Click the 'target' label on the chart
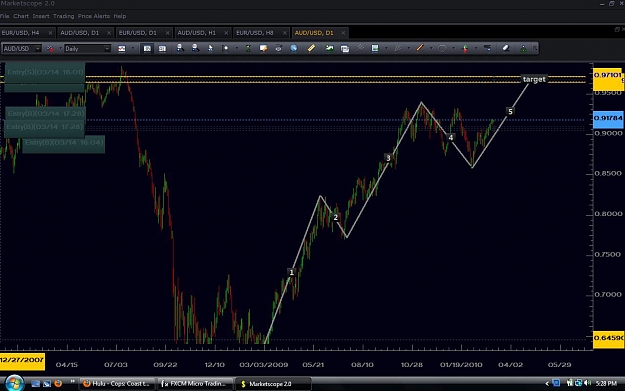 (x=534, y=79)
